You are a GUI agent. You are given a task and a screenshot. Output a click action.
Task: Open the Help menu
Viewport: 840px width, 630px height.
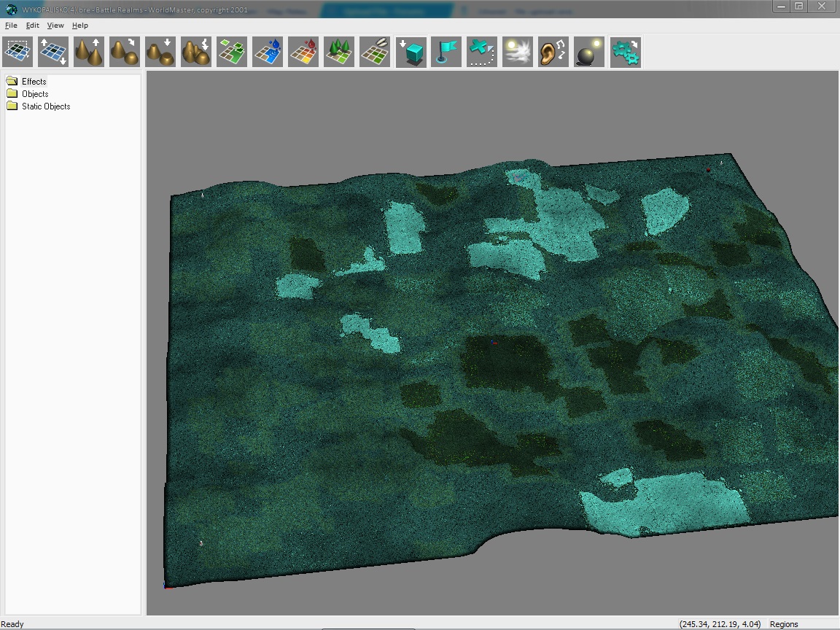click(79, 26)
